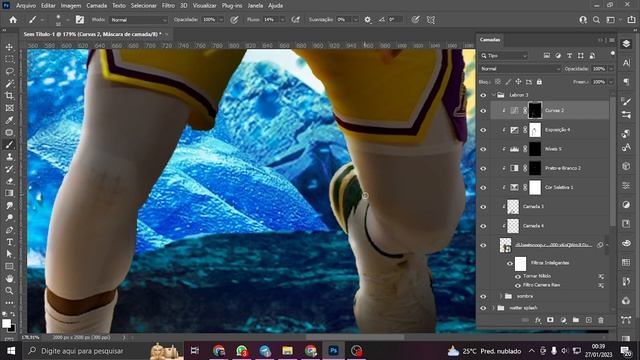Viewport: 640px width, 360px height.
Task: Expand the water splash group
Action: (493, 308)
